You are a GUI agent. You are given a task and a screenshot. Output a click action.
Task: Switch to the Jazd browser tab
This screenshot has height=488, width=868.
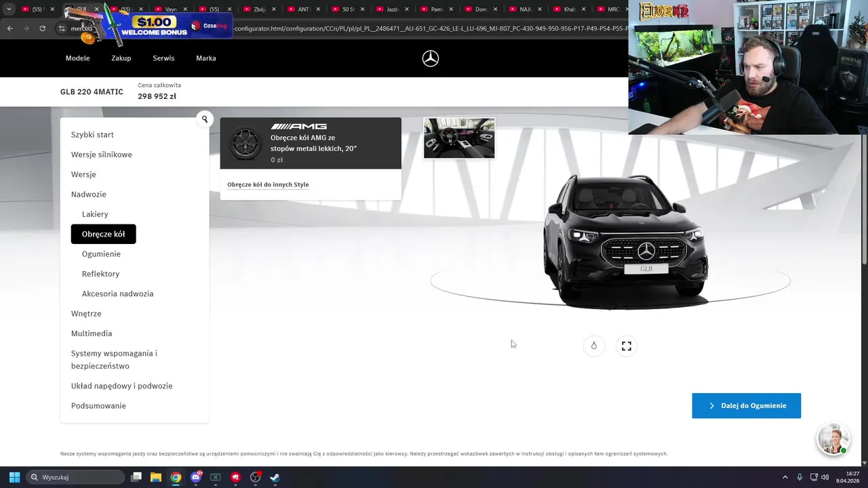pos(392,9)
